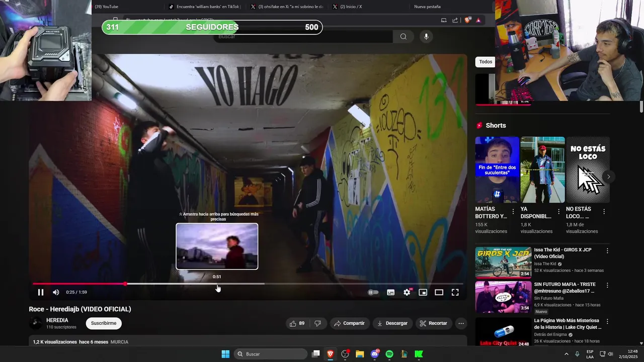
Task: Click the Brave Shields lion icon
Action: pyautogui.click(x=467, y=20)
